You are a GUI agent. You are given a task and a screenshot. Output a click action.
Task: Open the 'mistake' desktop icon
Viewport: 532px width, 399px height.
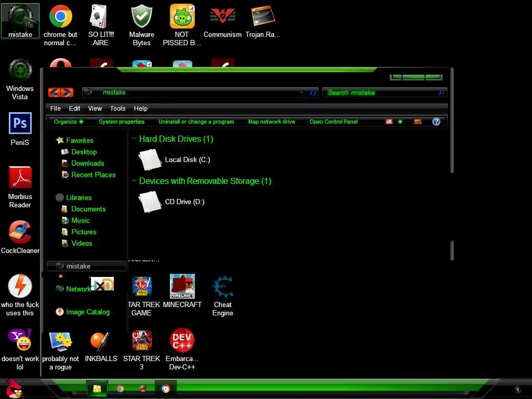coord(20,21)
